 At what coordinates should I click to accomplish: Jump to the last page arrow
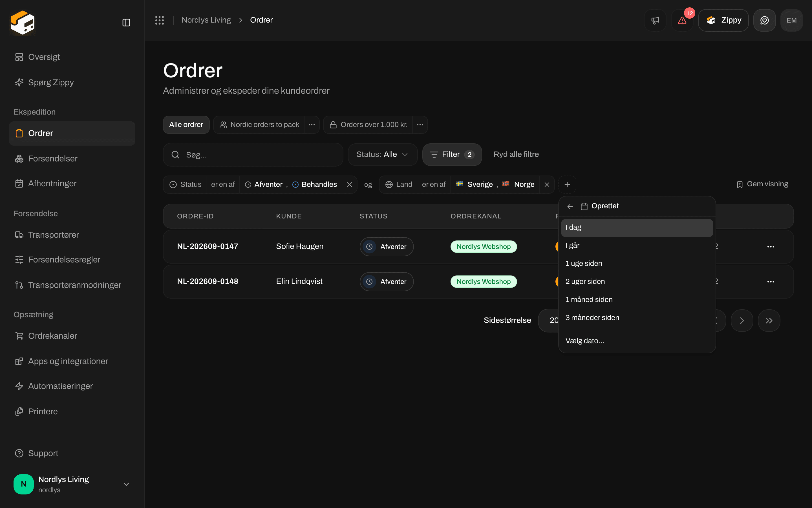(769, 321)
